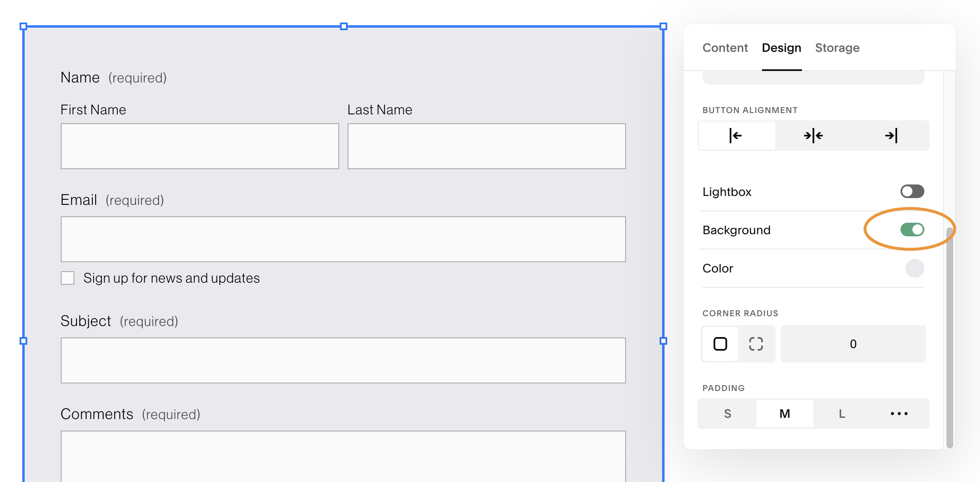Click the First Name input field

coord(200,146)
